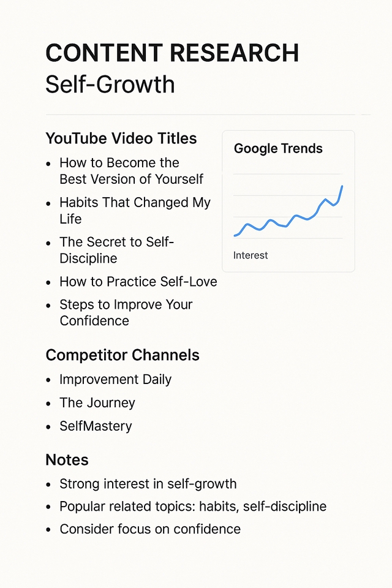The height and width of the screenshot is (588, 392).
Task: Select 'The Secret to Self-Discipline' item
Action: 116,250
